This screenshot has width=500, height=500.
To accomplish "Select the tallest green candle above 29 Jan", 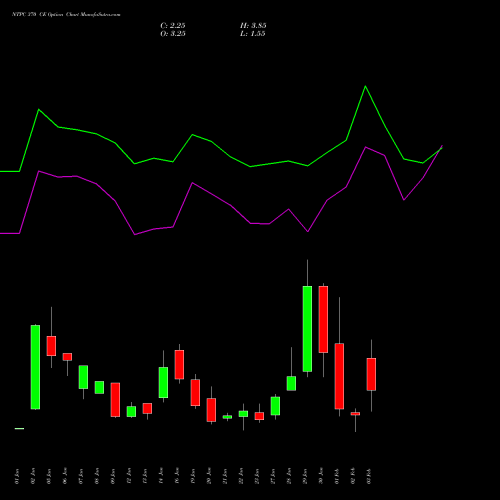I will click(x=307, y=329).
